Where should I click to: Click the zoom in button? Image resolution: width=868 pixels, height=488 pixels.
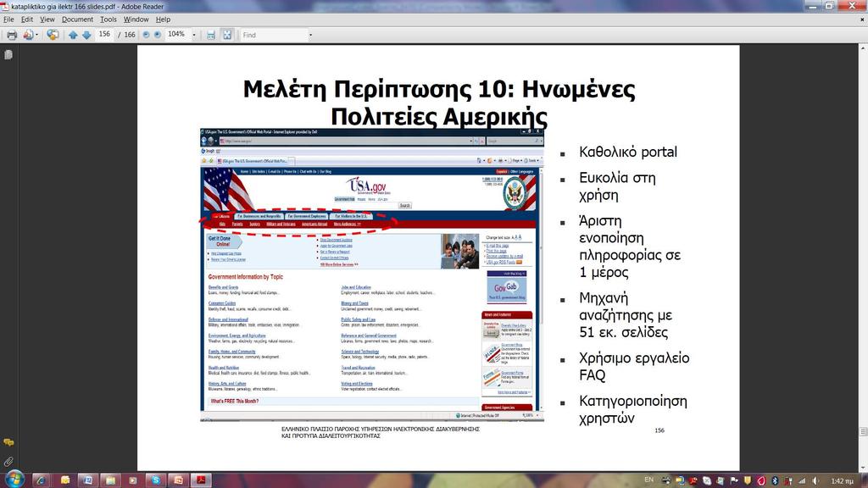(158, 35)
